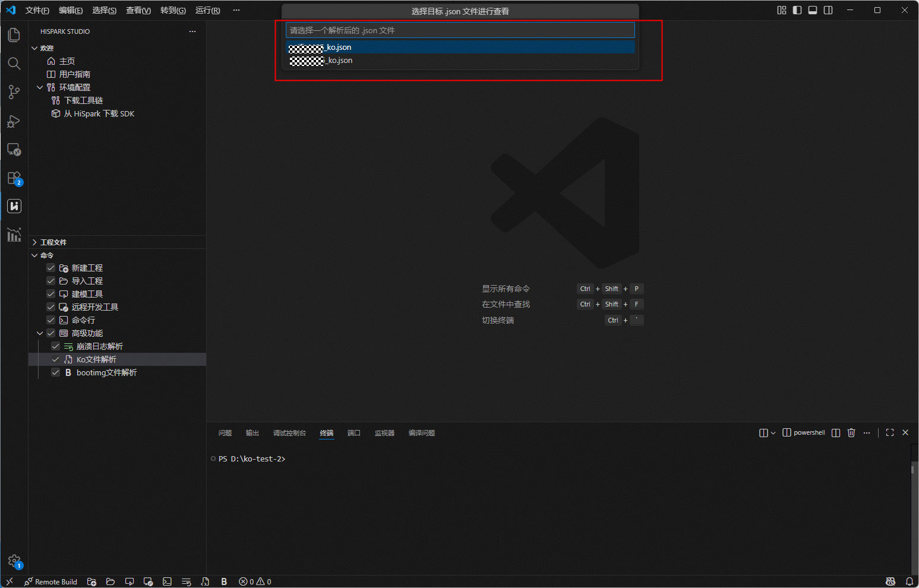919x588 pixels.
Task: Focus the .json file picker search field
Action: click(x=460, y=30)
